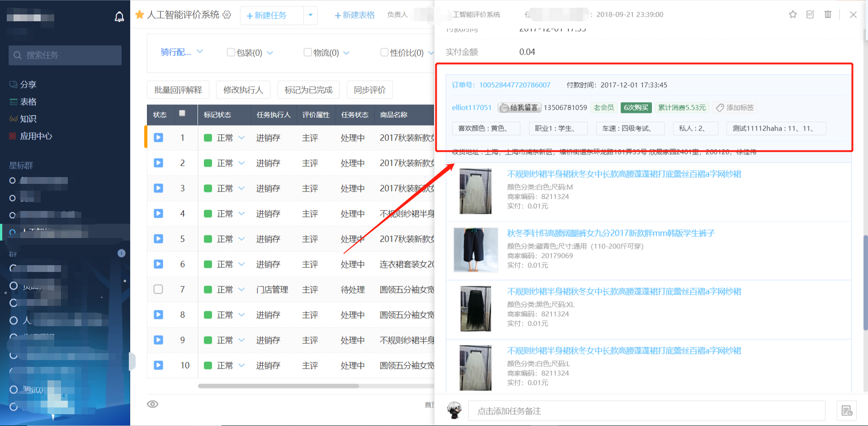Click the eye icon below the table
The width and height of the screenshot is (868, 426).
coord(153,404)
